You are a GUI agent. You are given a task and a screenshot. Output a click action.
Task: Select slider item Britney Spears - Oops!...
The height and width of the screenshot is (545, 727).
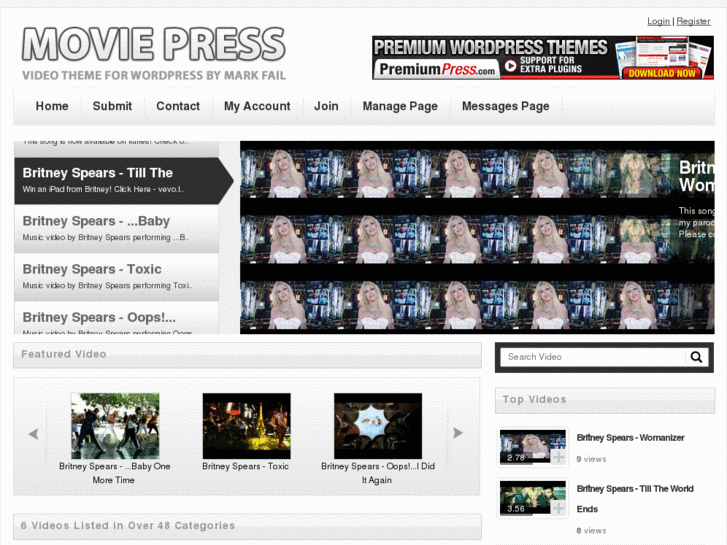(x=117, y=318)
